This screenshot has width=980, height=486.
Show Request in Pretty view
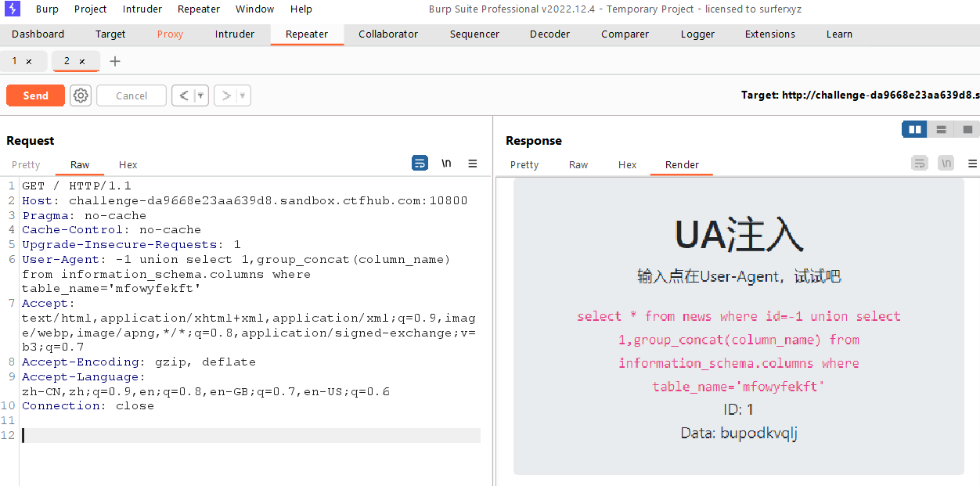click(26, 164)
